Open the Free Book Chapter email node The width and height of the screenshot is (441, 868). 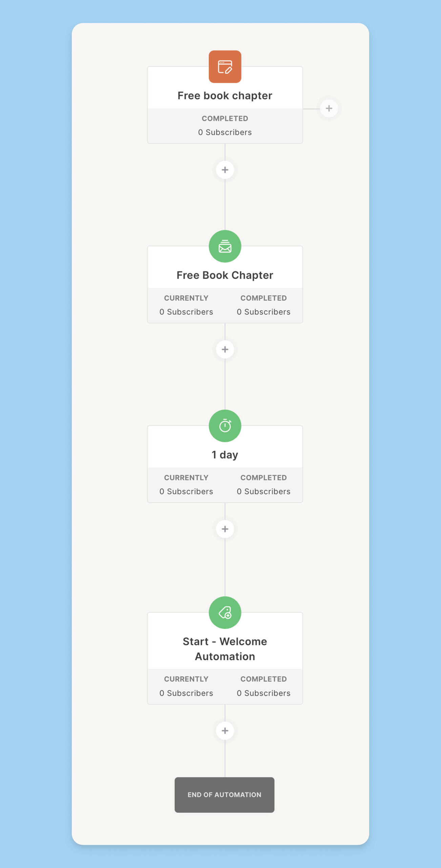point(225,275)
